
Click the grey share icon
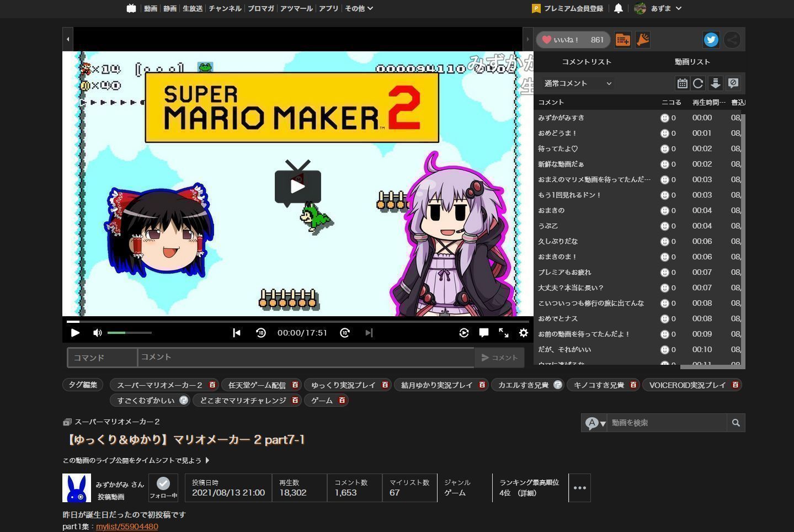732,40
